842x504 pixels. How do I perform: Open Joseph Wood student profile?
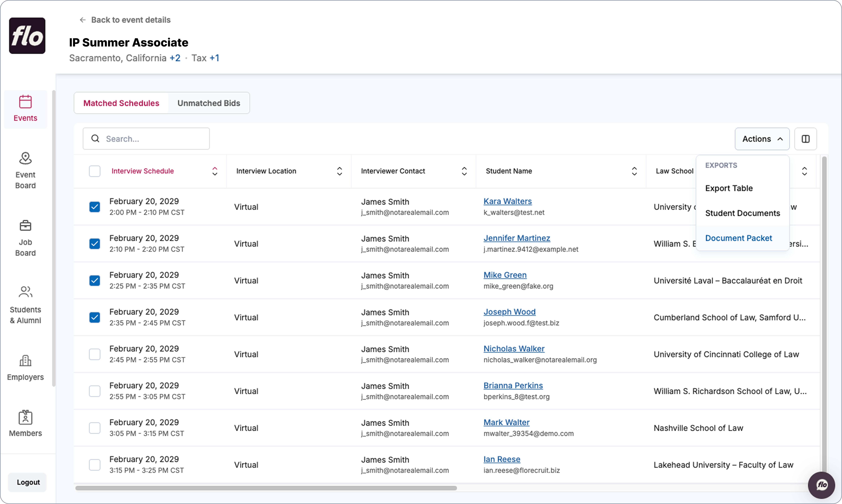click(x=509, y=312)
